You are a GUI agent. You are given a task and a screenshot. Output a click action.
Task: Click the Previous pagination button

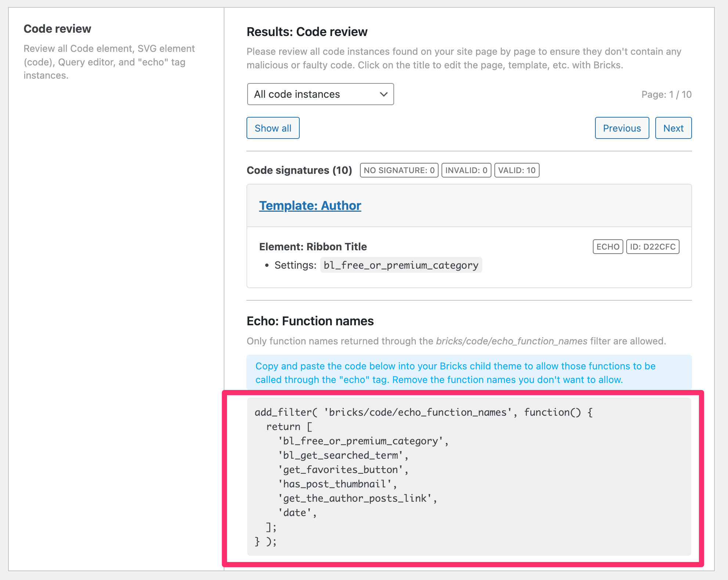click(x=621, y=128)
